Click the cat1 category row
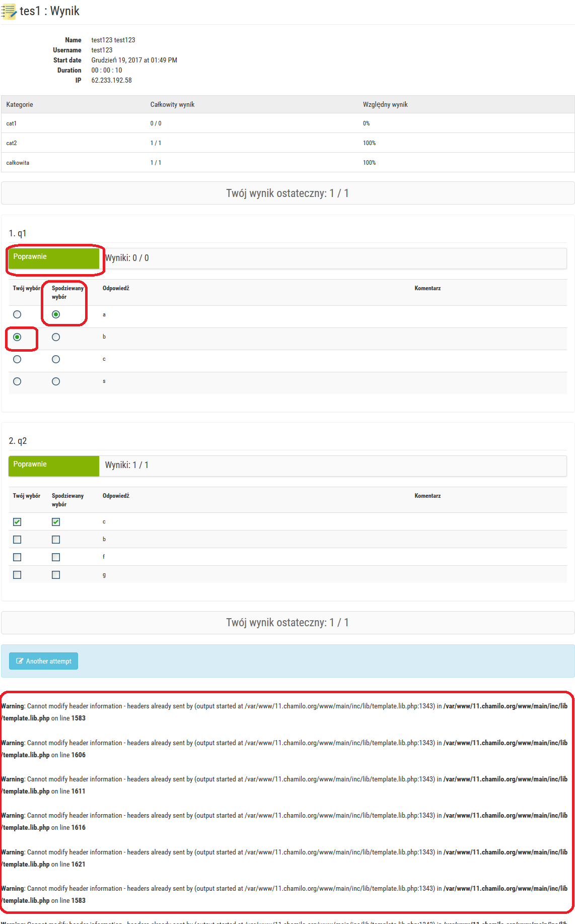Image resolution: width=575 pixels, height=924 pixels. click(287, 123)
